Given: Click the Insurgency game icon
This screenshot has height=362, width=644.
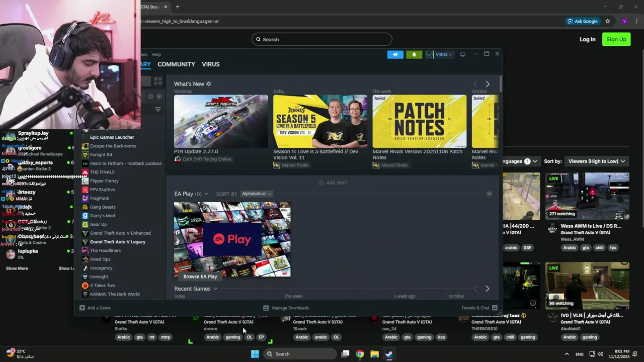Looking at the screenshot, I should (x=85, y=268).
